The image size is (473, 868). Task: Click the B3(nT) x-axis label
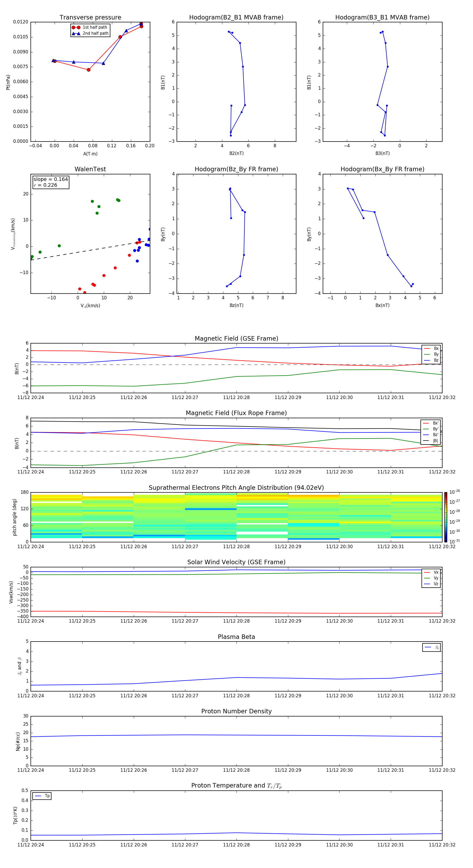(382, 153)
